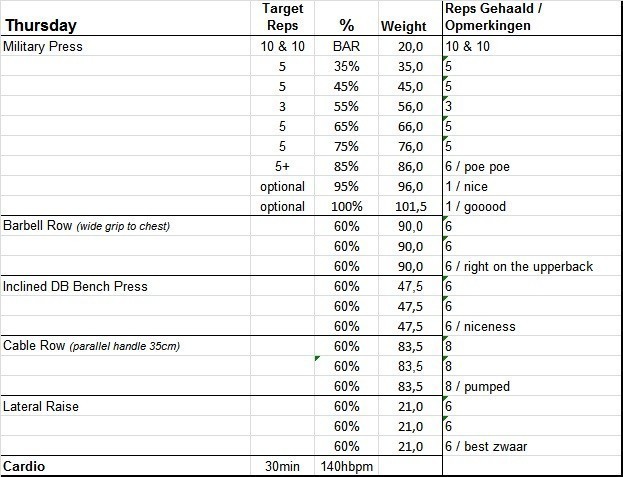Click the Inclined DB Bench Press cell
The image size is (623, 477).
point(76,286)
